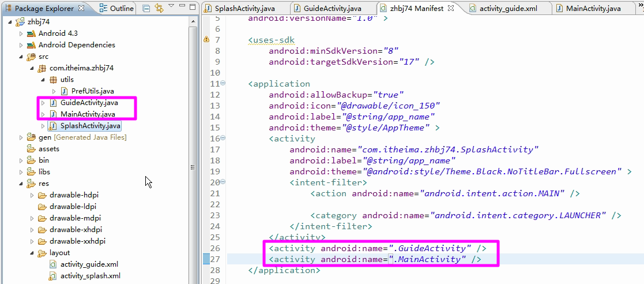Collapse the com.itheima.zhbj74 package
644x284 pixels.
pyautogui.click(x=32, y=68)
